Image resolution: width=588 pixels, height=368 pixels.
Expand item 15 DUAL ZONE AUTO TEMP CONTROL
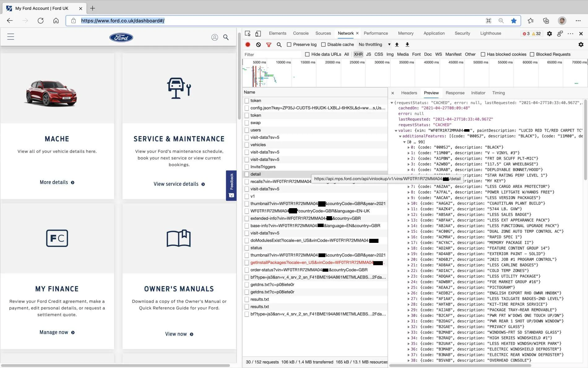[409, 232]
